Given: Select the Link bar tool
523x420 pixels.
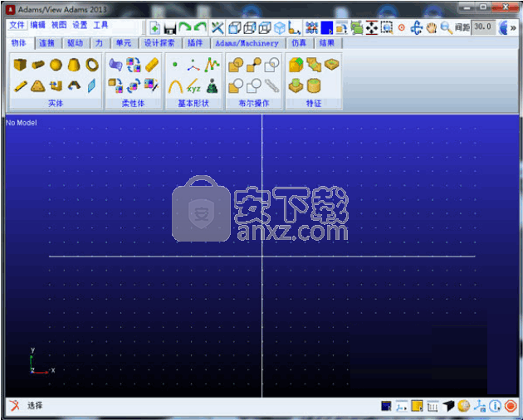Looking at the screenshot, I should click(21, 86).
